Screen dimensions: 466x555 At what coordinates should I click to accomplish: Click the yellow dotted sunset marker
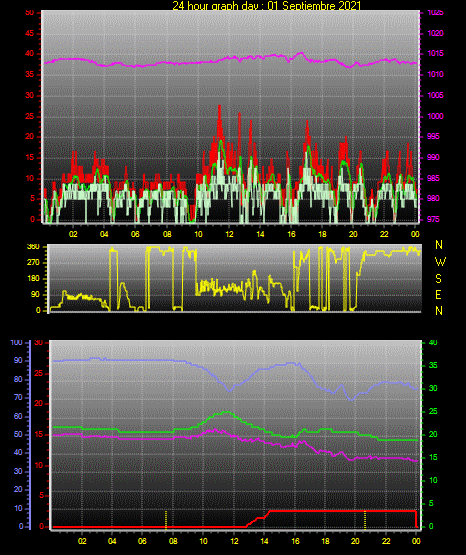click(x=365, y=520)
